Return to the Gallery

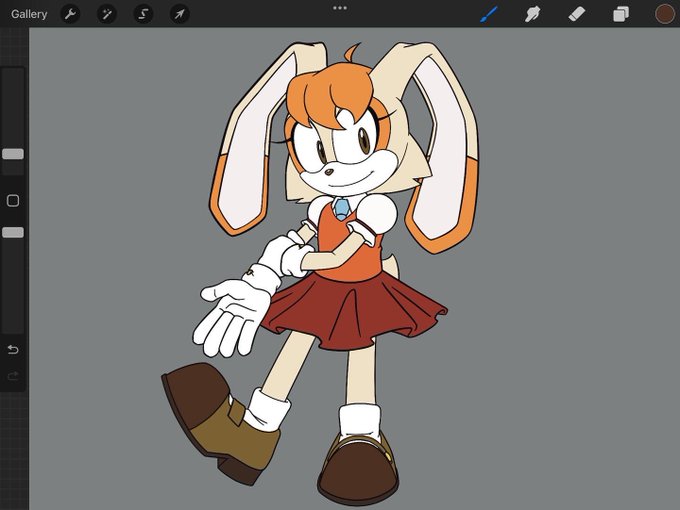(29, 14)
